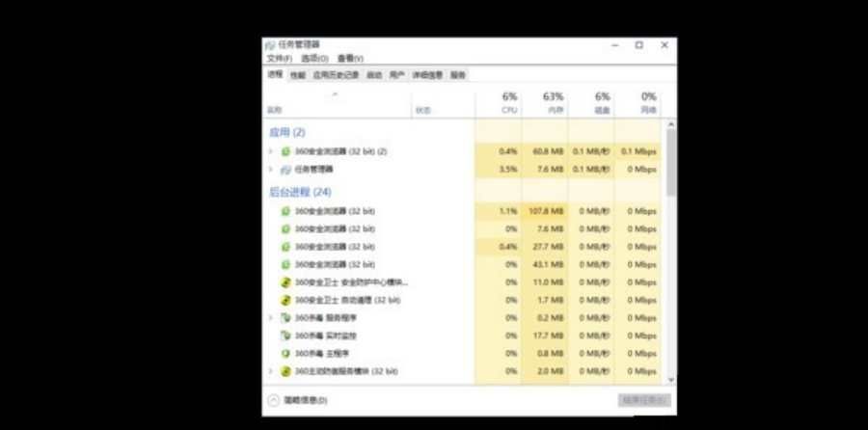Click the 1.7 MB memory cell
Screen dimensions: 868x430
[545, 300]
